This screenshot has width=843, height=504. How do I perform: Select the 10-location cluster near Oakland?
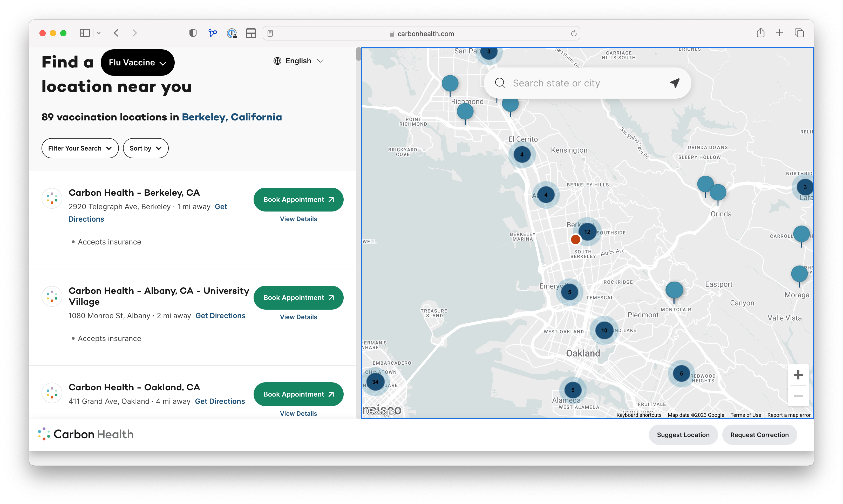(x=604, y=330)
